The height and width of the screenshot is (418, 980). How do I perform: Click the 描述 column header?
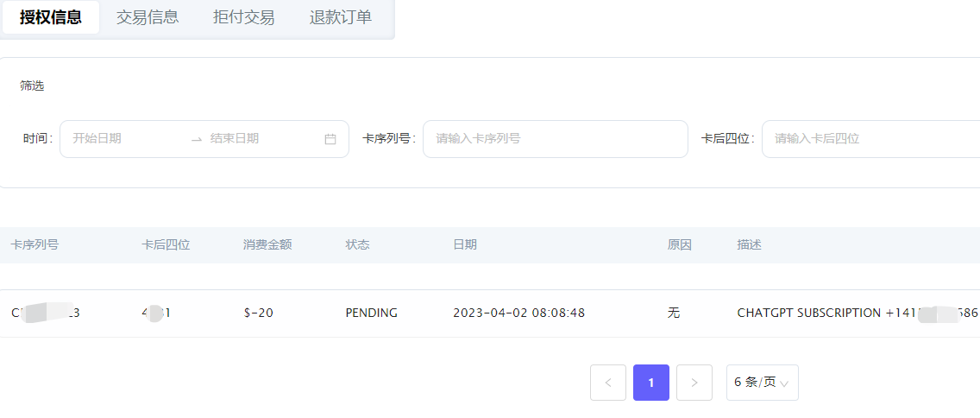(750, 244)
